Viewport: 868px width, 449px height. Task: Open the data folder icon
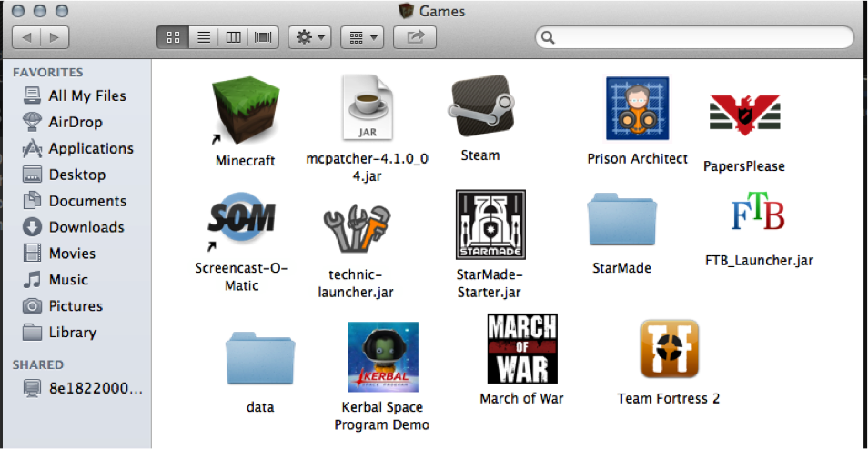coord(260,358)
